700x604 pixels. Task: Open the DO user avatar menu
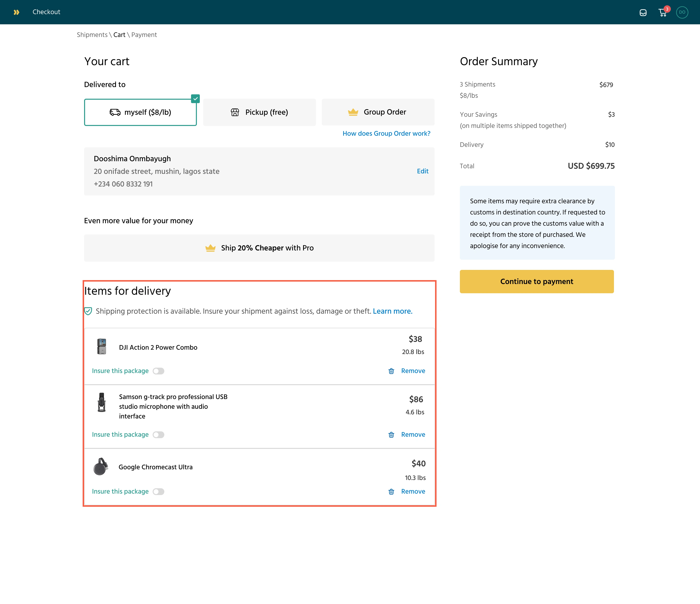pos(682,12)
